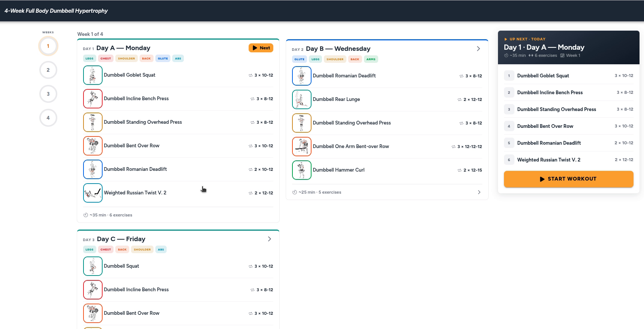Open the Dumbbell Goblet Squat thumbnail in Day A

click(x=93, y=75)
